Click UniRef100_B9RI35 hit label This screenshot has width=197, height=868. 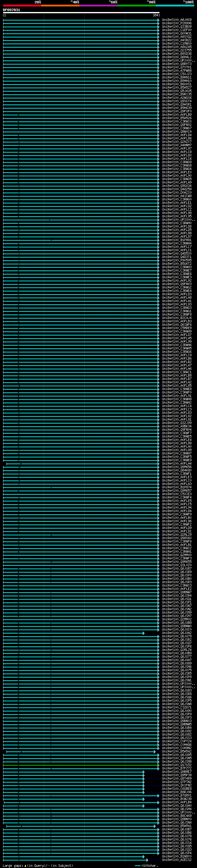coord(177,94)
